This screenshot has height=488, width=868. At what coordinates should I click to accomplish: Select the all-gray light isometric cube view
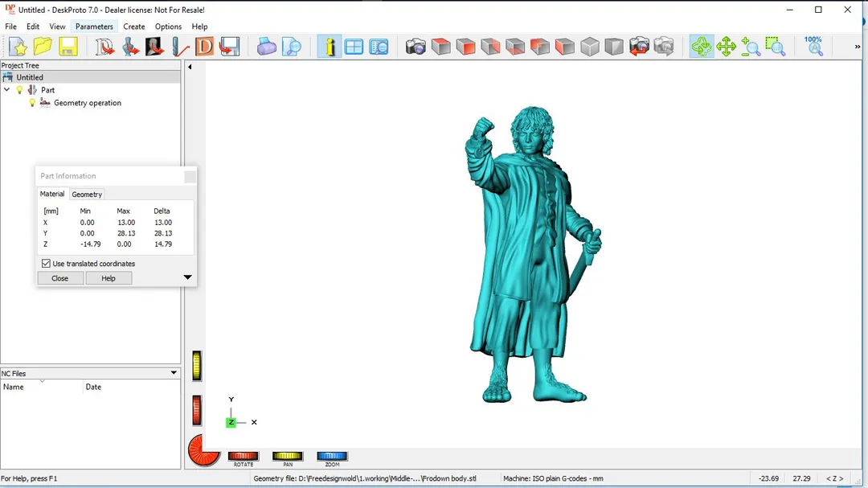point(590,47)
